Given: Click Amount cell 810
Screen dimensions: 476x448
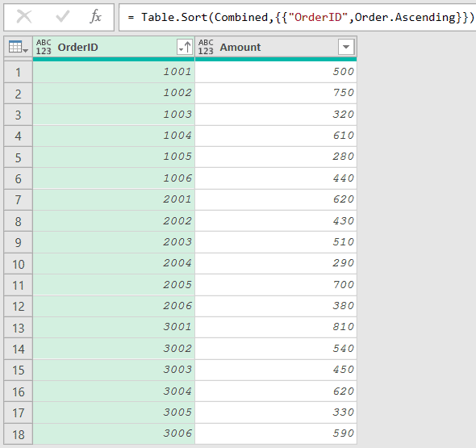Looking at the screenshot, I should (276, 328).
